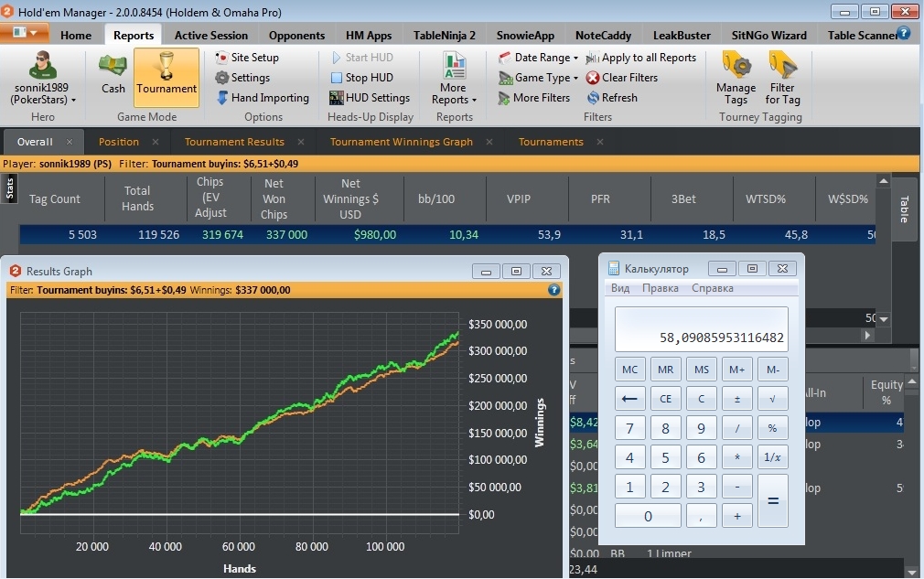
Task: Open Filter for Tag tool
Action: (x=782, y=78)
